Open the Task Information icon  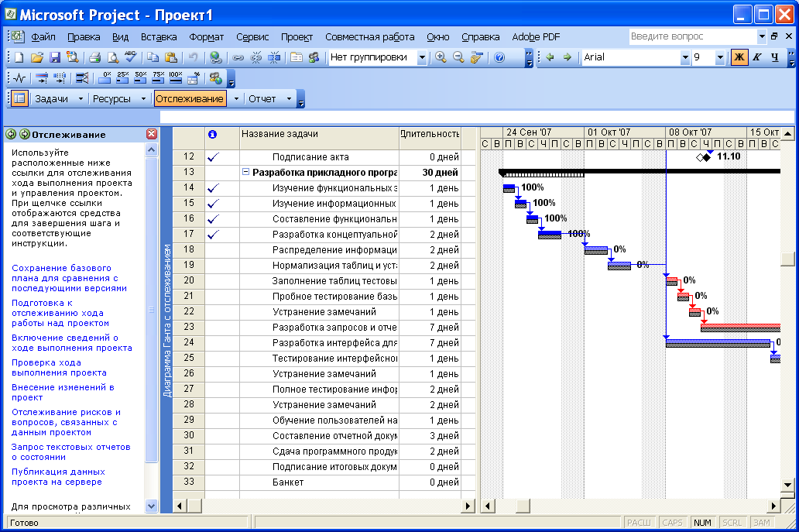pyautogui.click(x=296, y=57)
